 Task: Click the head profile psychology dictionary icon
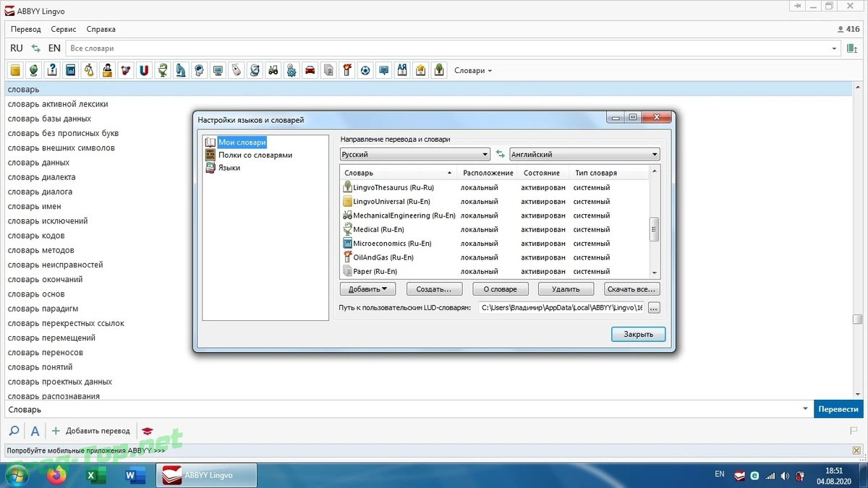point(200,70)
